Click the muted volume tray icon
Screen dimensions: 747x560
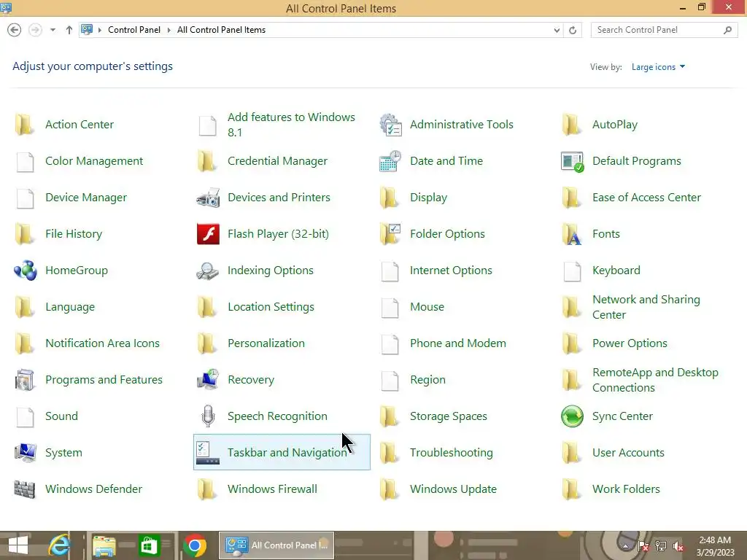tap(678, 547)
